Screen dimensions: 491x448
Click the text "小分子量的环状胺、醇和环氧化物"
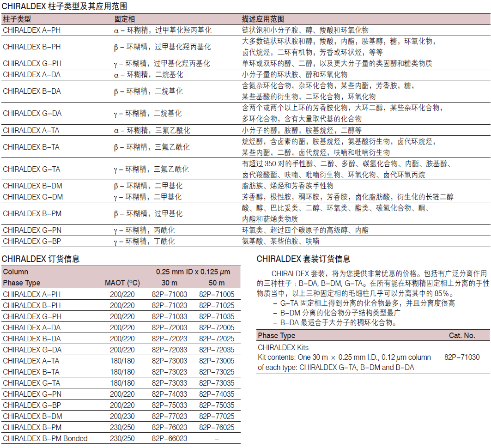coord(294,74)
